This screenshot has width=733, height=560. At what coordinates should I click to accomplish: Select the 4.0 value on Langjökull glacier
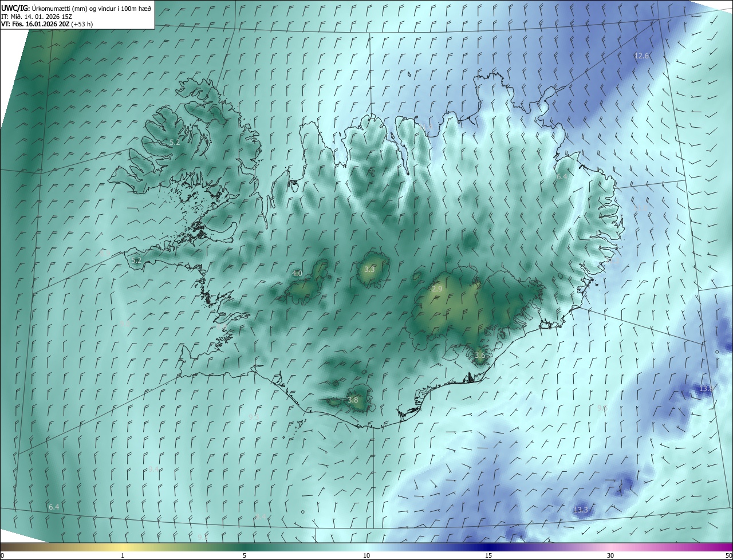click(297, 274)
